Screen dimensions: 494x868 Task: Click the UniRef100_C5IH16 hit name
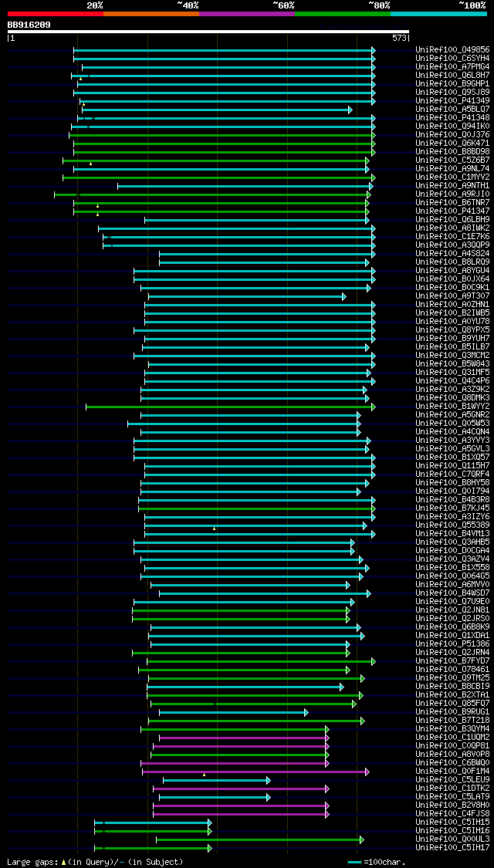coord(452,832)
